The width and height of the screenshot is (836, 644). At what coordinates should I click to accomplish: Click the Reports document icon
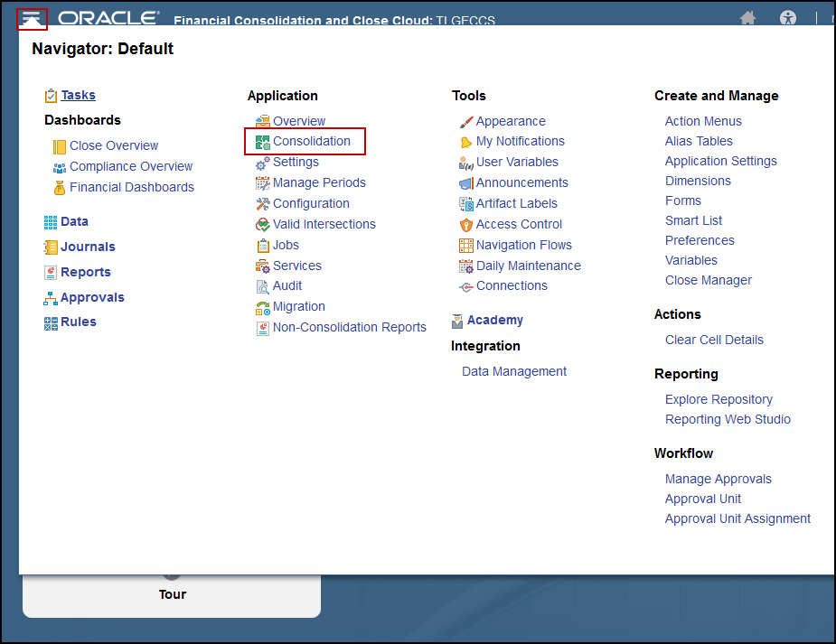pos(51,273)
